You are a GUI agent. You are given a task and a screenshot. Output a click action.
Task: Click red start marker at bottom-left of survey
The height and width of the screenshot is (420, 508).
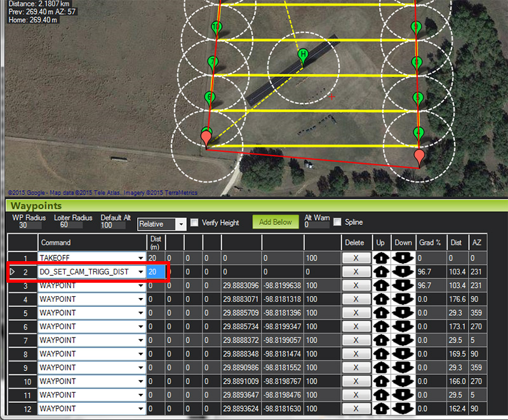(x=206, y=140)
